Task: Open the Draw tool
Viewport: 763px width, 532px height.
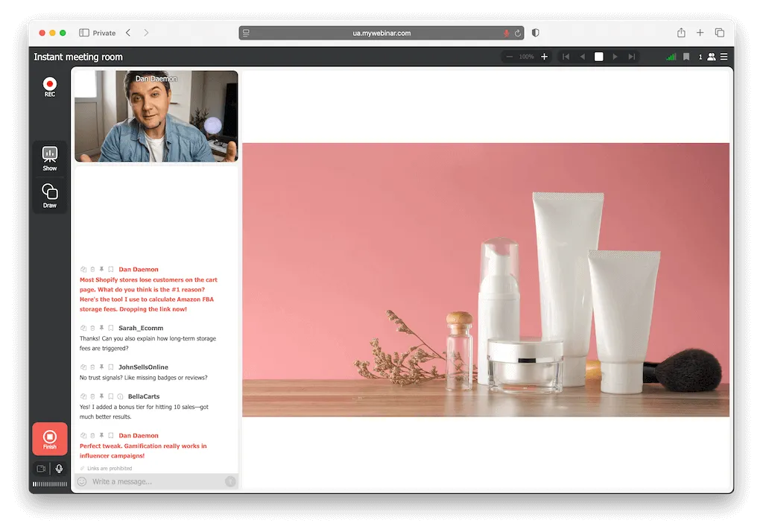Action: click(x=50, y=196)
